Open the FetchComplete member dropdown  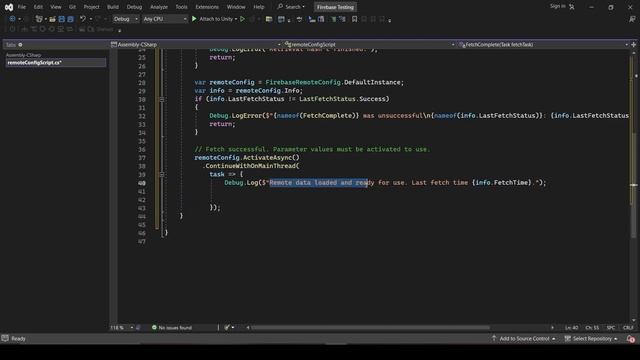click(543, 44)
